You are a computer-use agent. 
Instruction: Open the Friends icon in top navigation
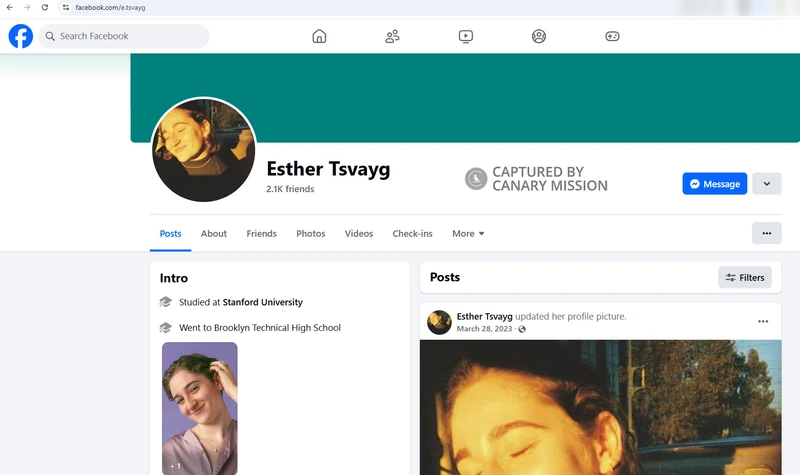[x=392, y=36]
